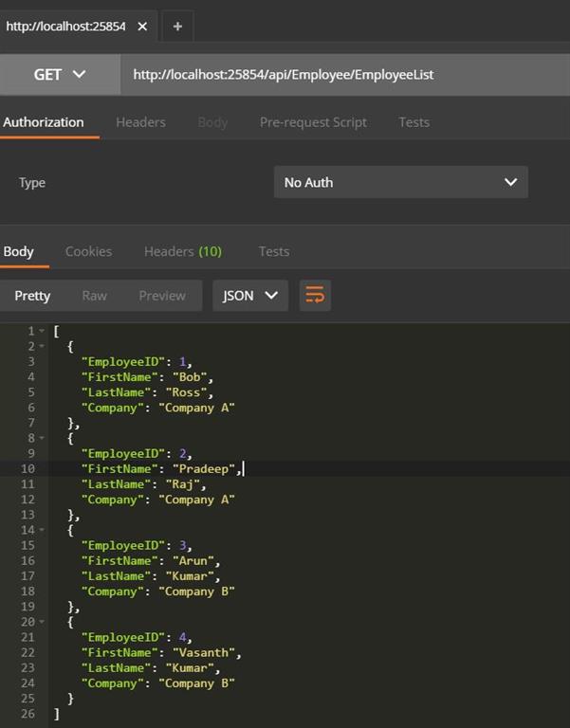Show the response Headers (10) tab

tap(182, 251)
